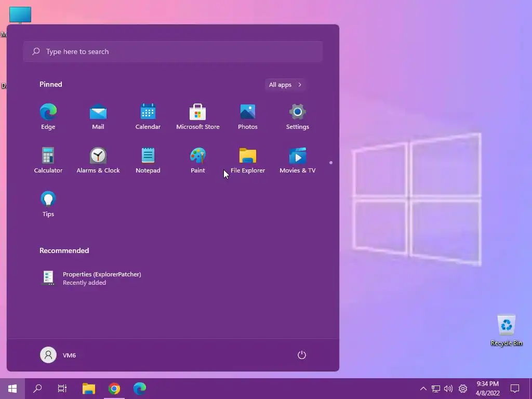Expand the All apps list

pos(285,85)
